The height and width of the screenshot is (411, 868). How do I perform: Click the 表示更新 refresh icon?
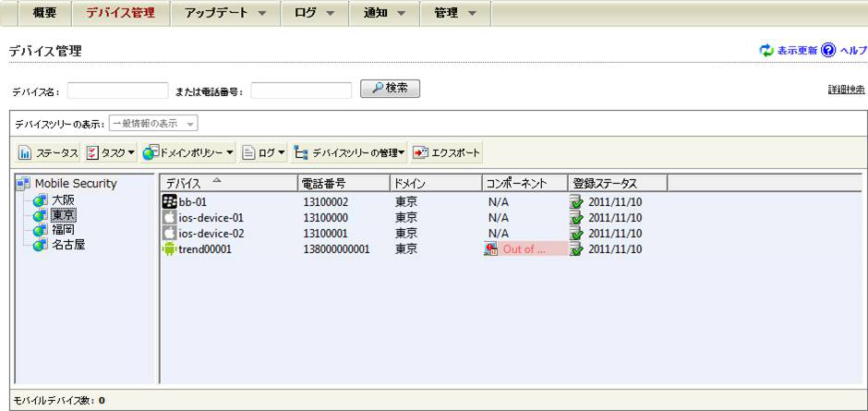coord(766,51)
